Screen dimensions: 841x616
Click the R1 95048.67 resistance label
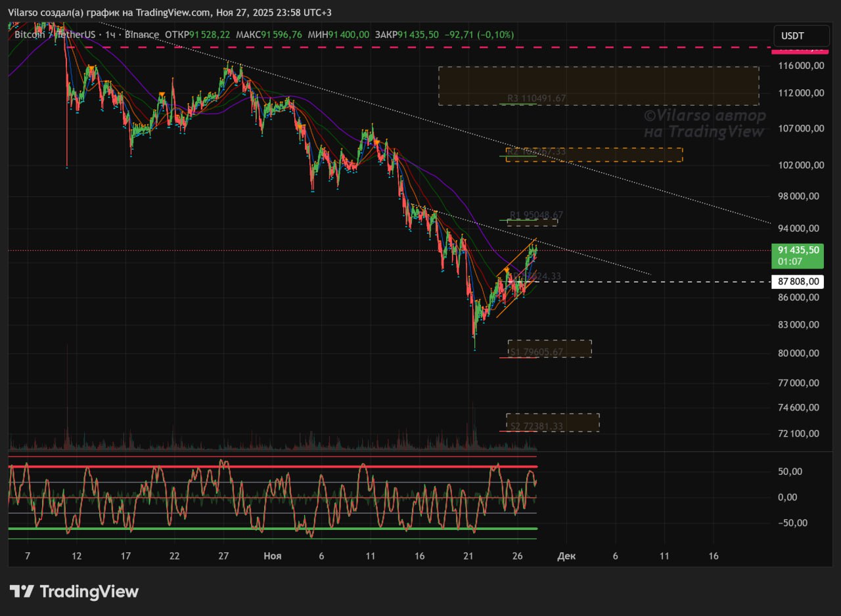click(x=536, y=215)
